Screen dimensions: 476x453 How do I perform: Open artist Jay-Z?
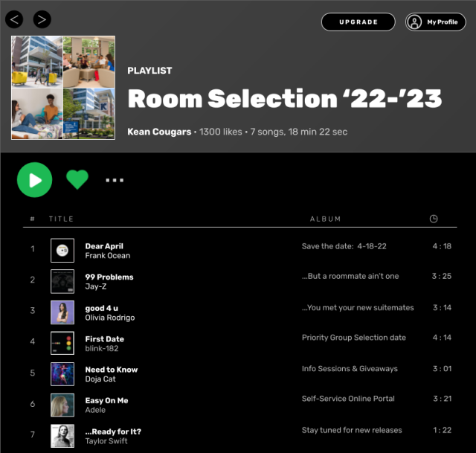[96, 286]
